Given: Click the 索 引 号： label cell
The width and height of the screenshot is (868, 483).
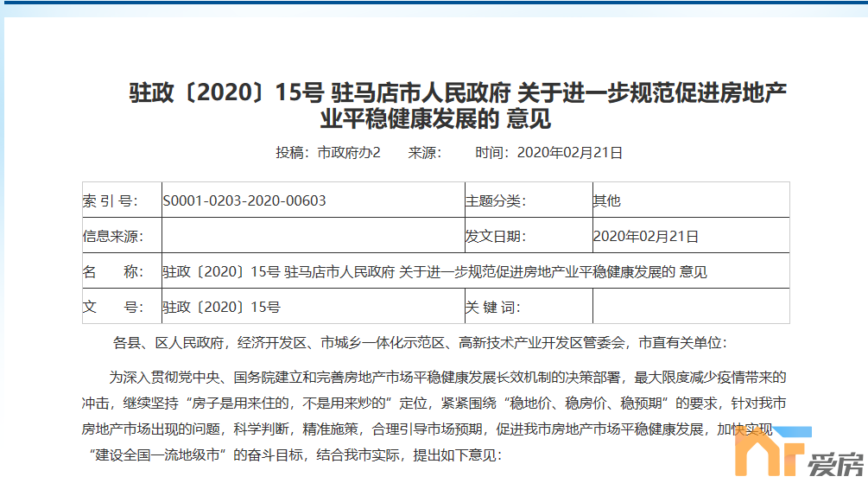Looking at the screenshot, I should point(122,200).
